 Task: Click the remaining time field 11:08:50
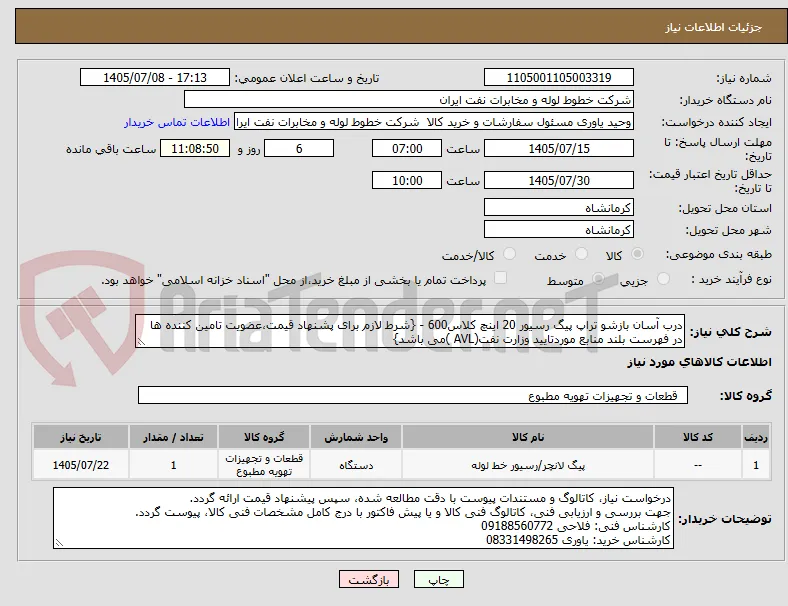click(x=195, y=148)
